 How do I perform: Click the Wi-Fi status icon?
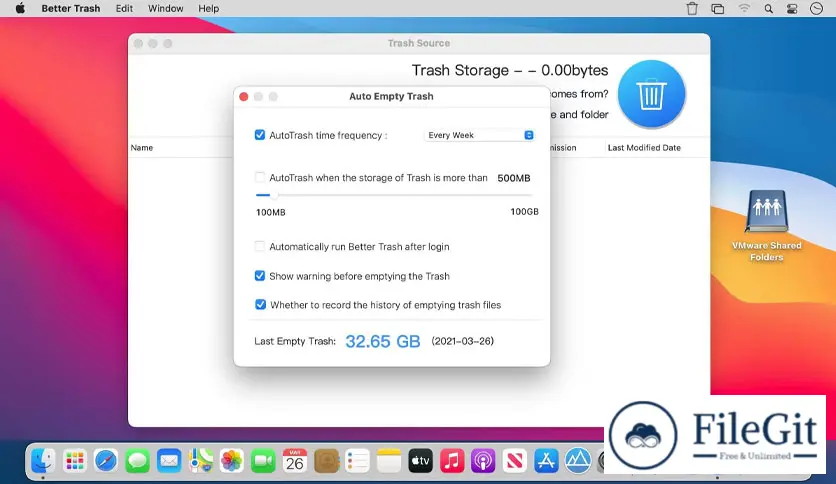pyautogui.click(x=744, y=9)
